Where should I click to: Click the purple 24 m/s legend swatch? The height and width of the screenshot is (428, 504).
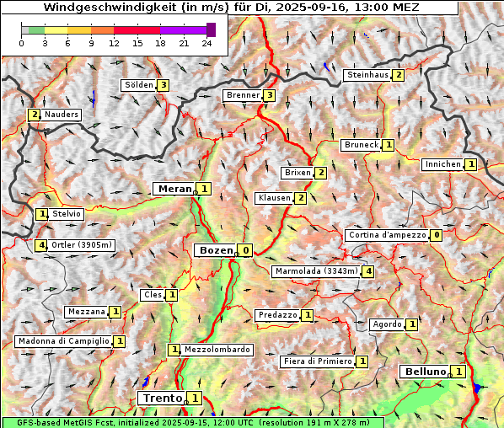[x=211, y=29]
